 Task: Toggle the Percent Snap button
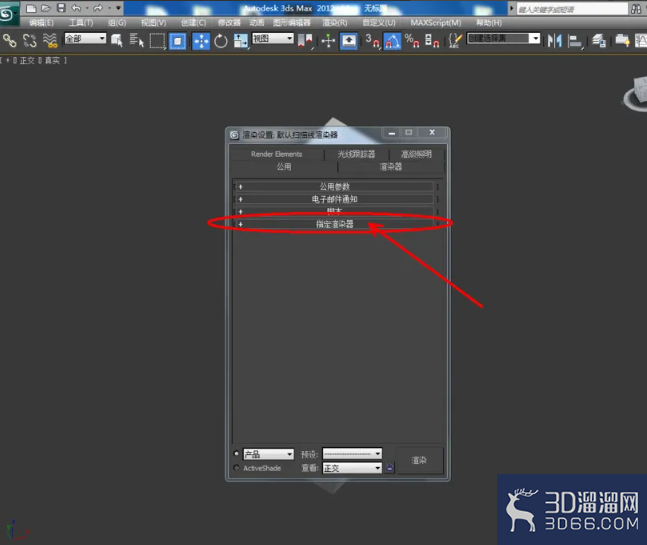[412, 41]
